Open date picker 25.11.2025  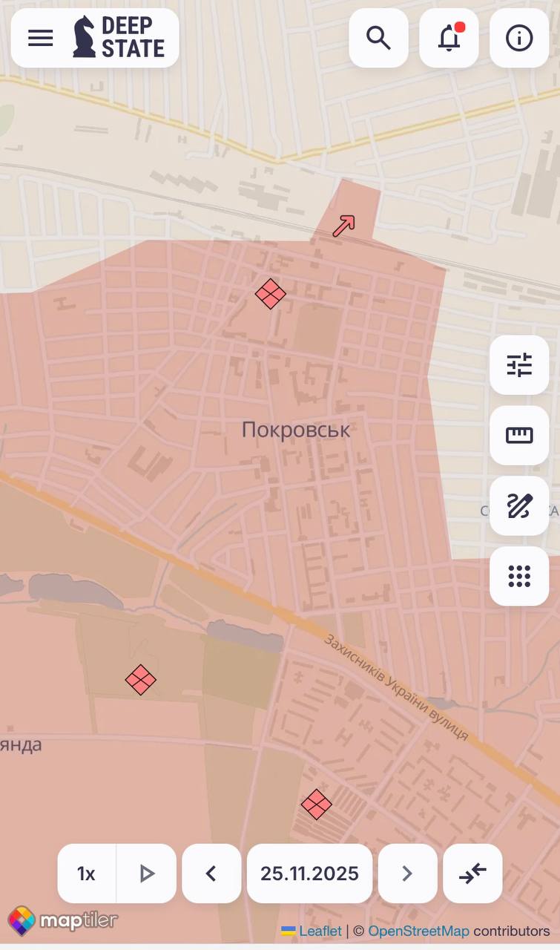309,874
